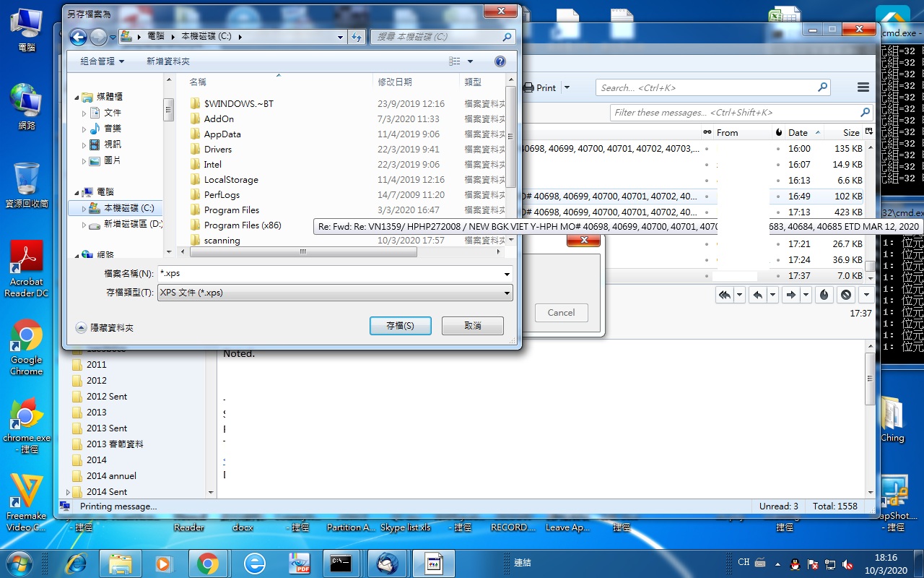The height and width of the screenshot is (578, 924).
Task: Mark message as junk flame icon
Action: pyautogui.click(x=824, y=295)
